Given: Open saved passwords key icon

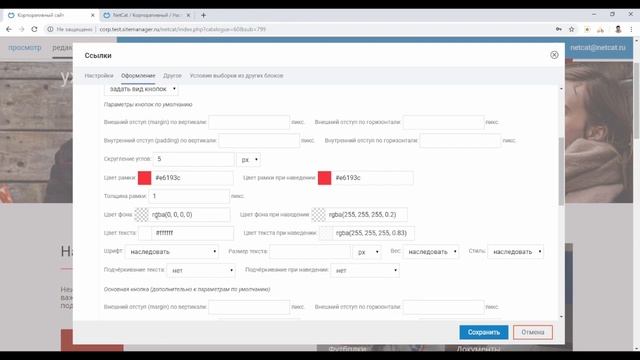Looking at the screenshot, I should point(558,29).
